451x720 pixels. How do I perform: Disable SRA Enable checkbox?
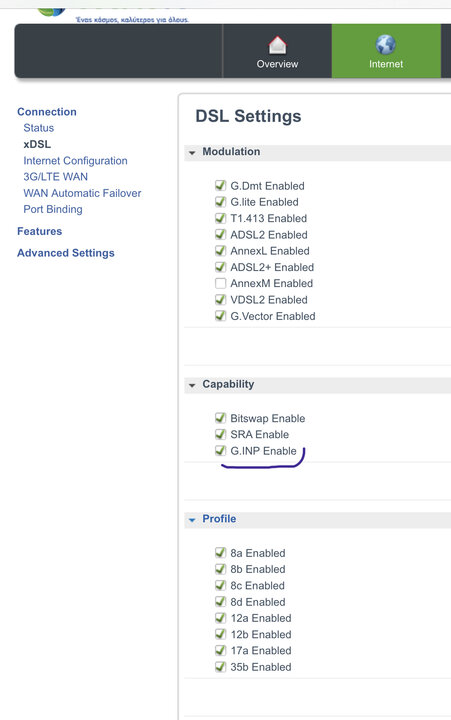(220, 434)
